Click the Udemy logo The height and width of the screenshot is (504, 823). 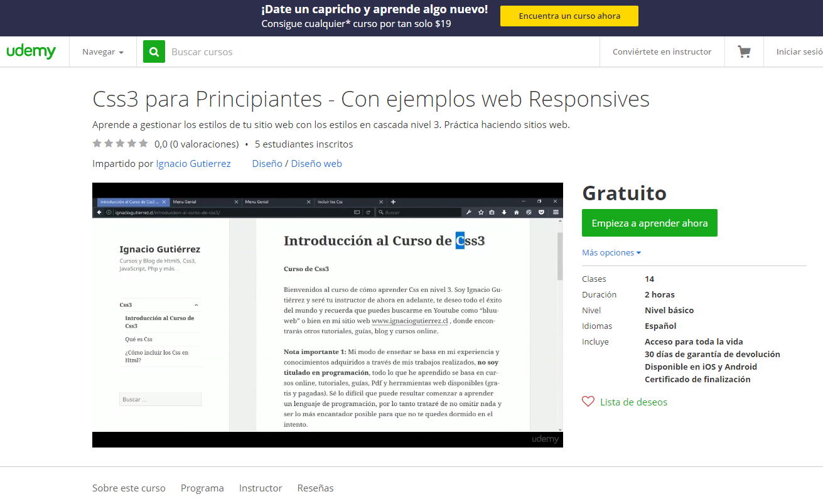coord(31,51)
